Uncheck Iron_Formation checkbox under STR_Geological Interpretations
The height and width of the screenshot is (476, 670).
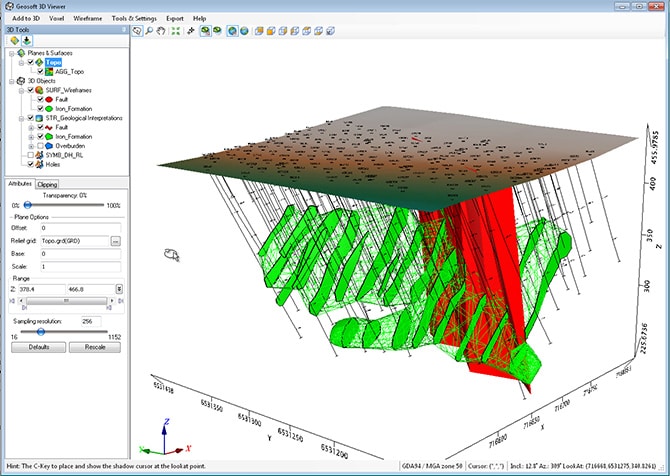[40, 136]
